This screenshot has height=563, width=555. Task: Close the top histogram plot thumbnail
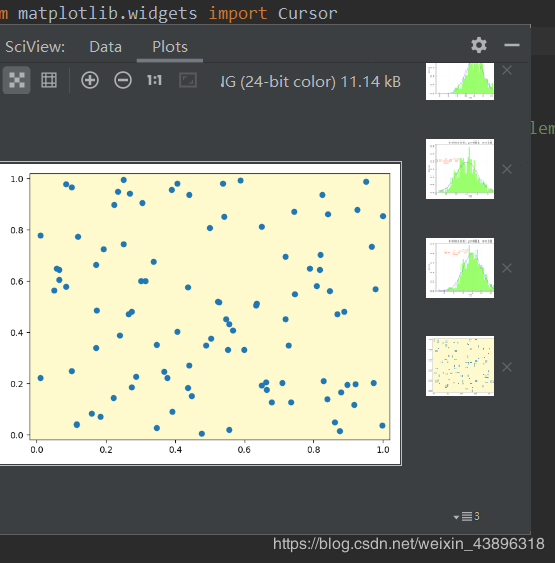pos(507,70)
